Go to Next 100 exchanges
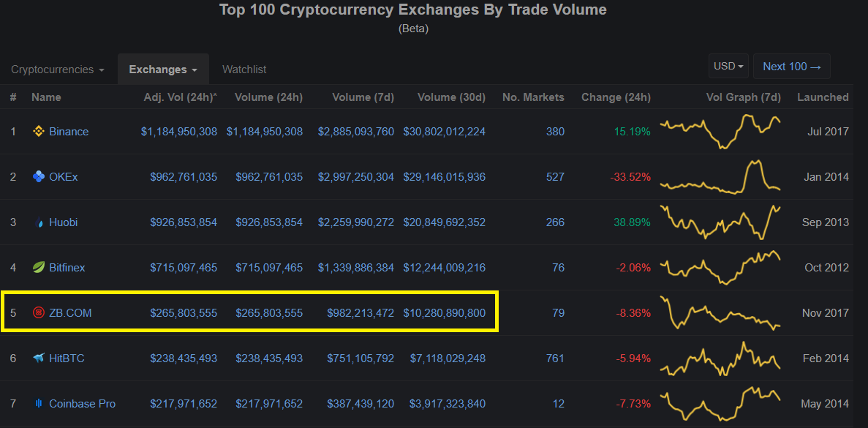 [x=792, y=67]
